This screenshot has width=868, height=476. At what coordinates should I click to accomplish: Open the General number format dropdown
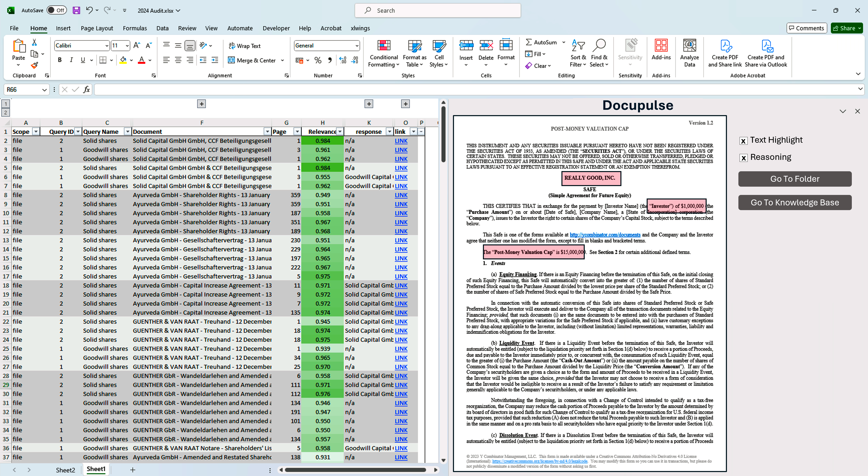point(356,46)
